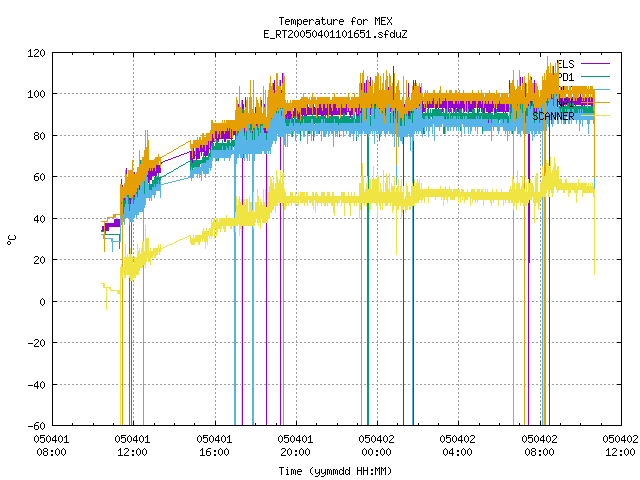Click the 050402 08:00 x-axis tick label
Viewport: 640px width, 480px height.
click(539, 446)
